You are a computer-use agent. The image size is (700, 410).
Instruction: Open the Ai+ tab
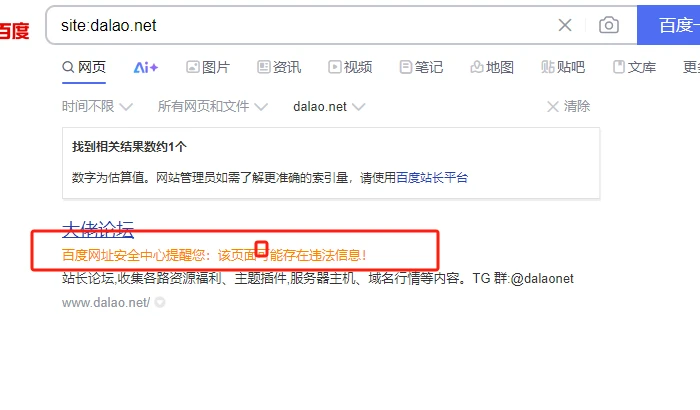pos(146,67)
